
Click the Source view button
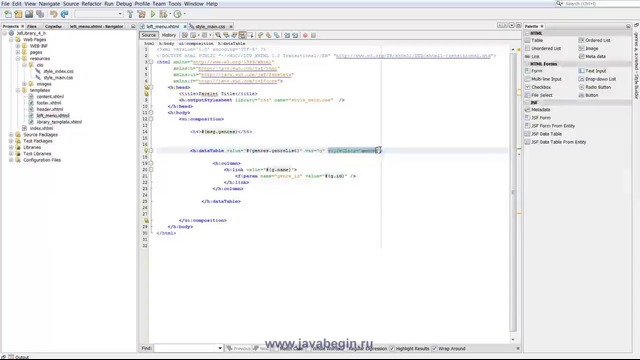(149, 35)
